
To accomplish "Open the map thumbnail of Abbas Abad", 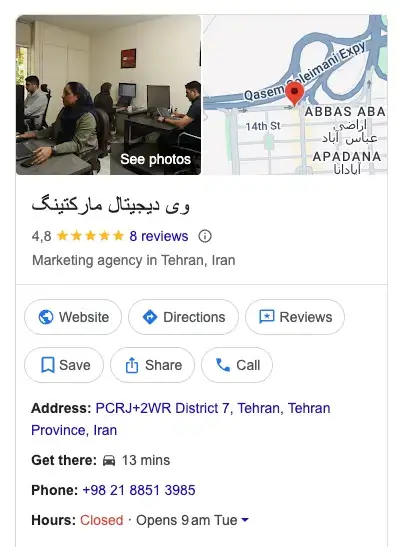I will (x=295, y=95).
